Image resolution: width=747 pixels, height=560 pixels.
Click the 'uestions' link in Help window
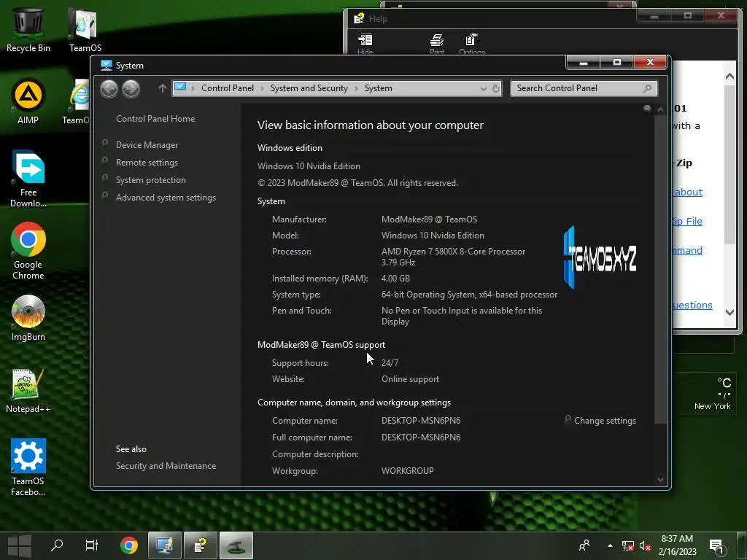click(692, 306)
